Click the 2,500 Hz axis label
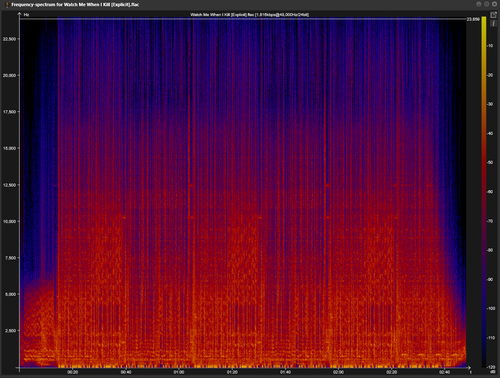This screenshot has height=378, width=500. (x=10, y=331)
